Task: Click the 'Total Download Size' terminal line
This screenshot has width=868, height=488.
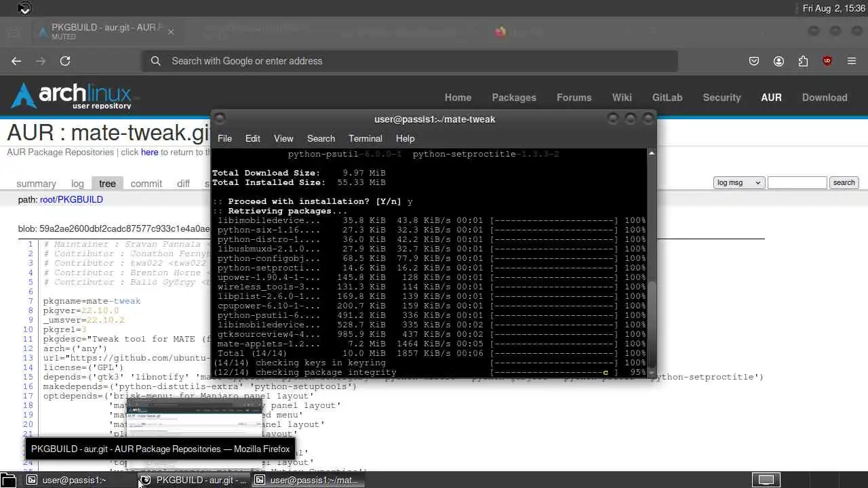Action: pyautogui.click(x=299, y=173)
